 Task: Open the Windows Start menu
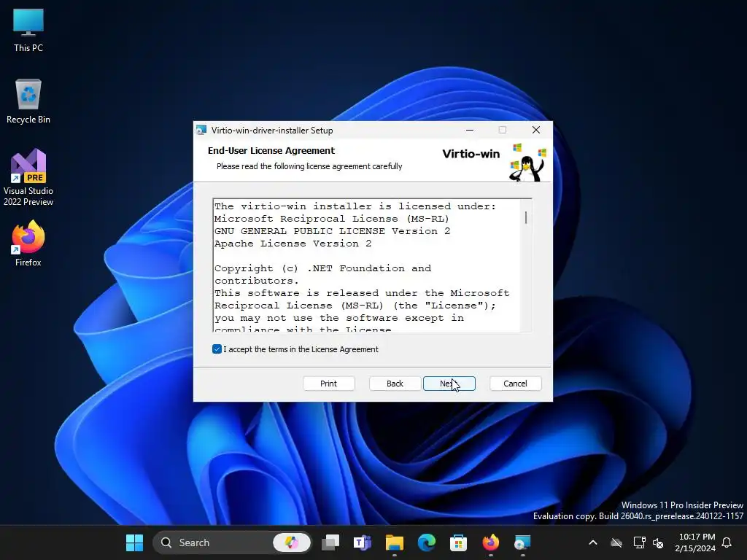click(134, 542)
